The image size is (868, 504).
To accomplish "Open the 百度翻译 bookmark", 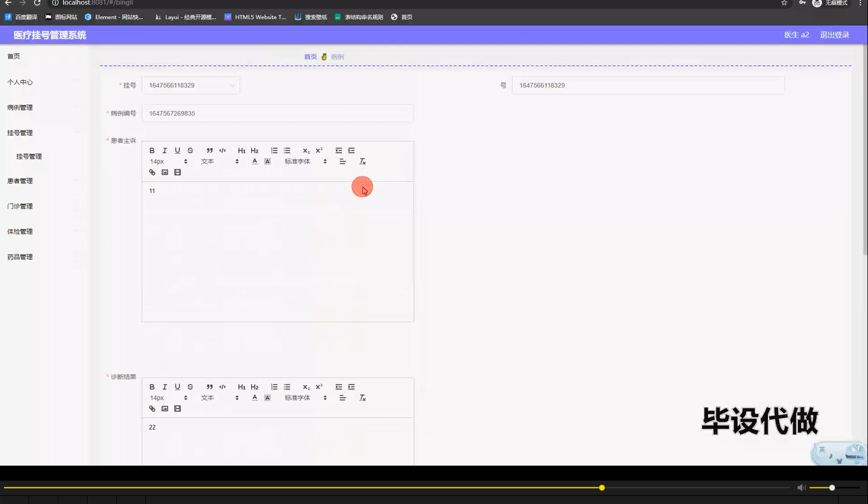I will (x=21, y=17).
